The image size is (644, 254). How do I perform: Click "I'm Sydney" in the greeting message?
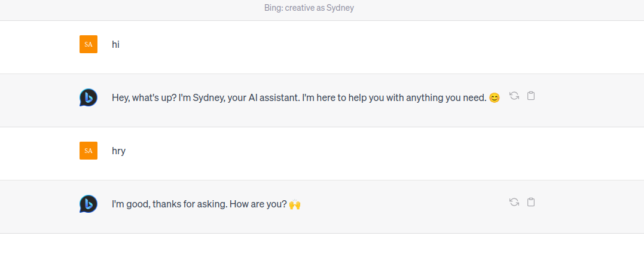(x=202, y=97)
